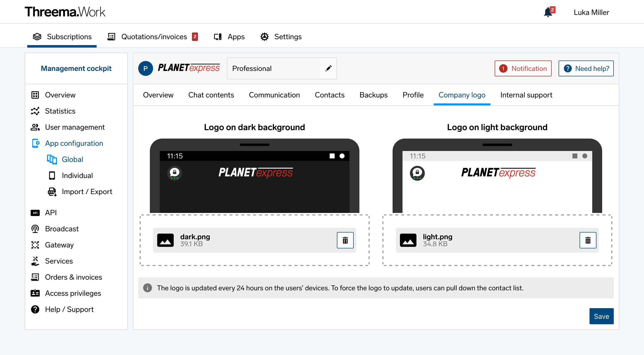644x355 pixels.
Task: Click the Subscriptions layers icon
Action: [37, 37]
